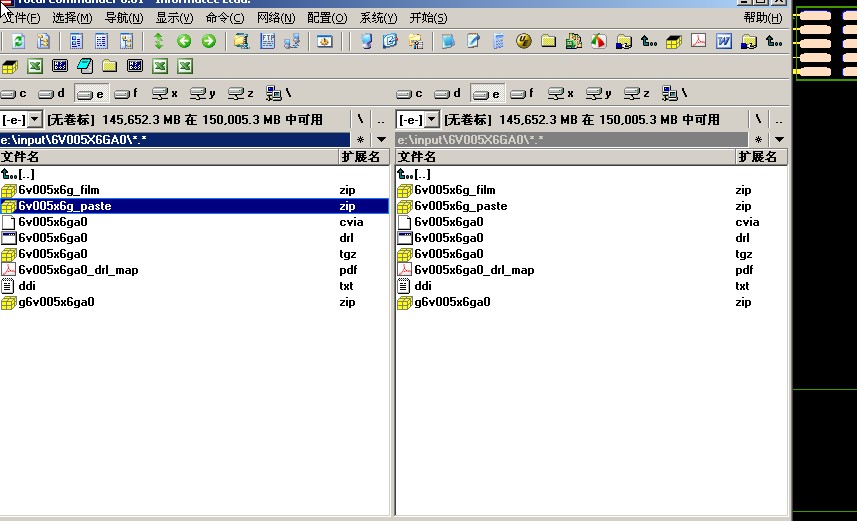Open right panel favorites asterisk button
Image resolution: width=857 pixels, height=521 pixels.
click(x=758, y=139)
